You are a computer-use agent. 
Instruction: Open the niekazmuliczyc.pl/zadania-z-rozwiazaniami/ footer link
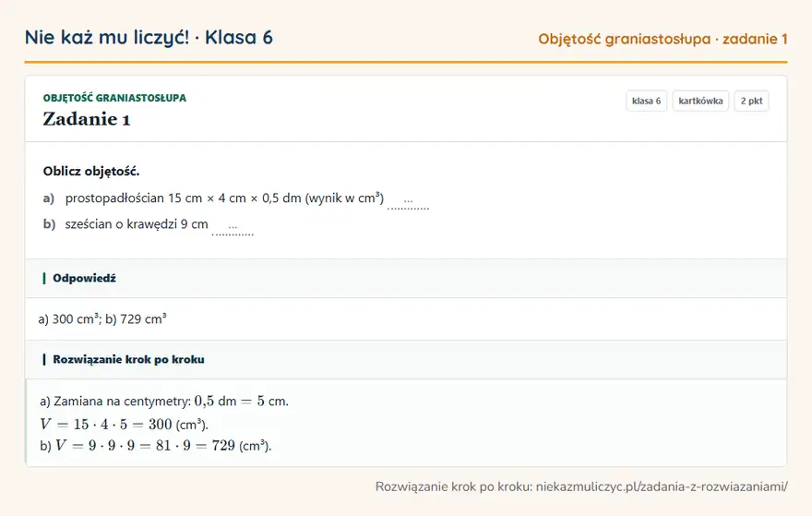point(662,487)
